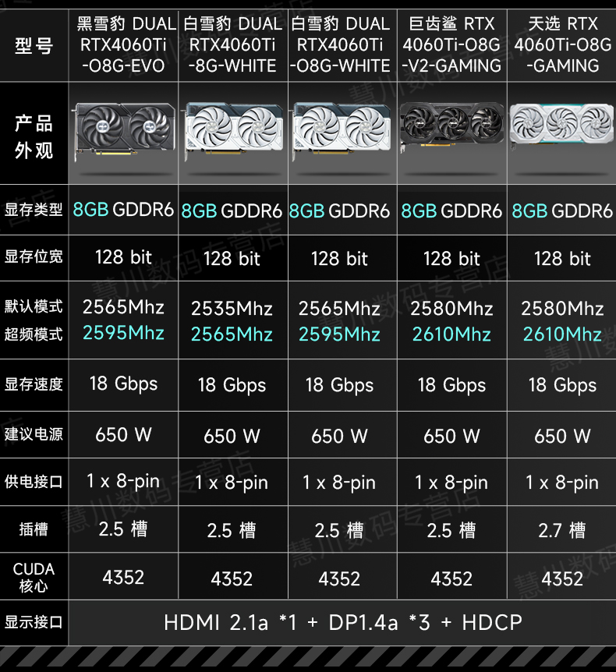Click 2565Mhz overclock value of 白雪豹 8G-WHITE
This screenshot has height=672, width=616.
[x=232, y=334]
